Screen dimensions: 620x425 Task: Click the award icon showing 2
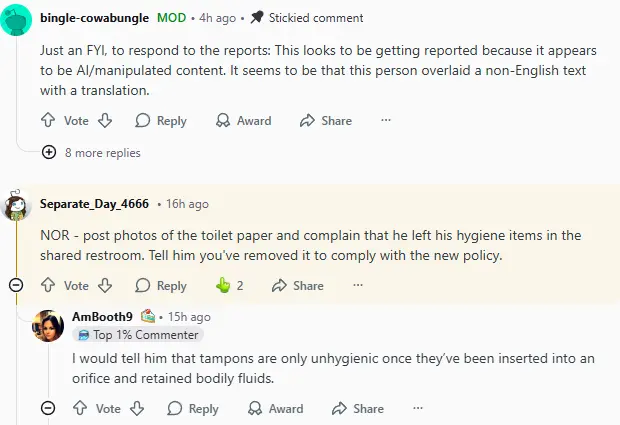pos(223,285)
